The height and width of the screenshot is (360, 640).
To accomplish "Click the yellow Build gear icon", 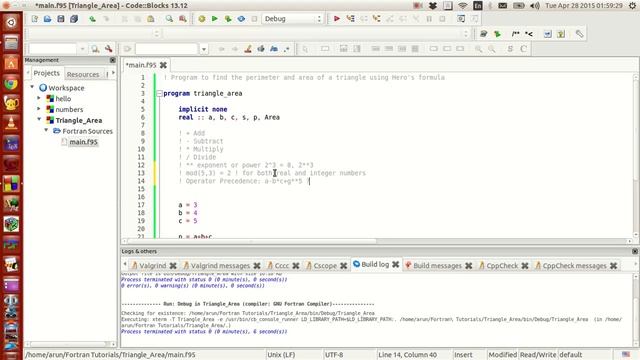I will coord(202,19).
